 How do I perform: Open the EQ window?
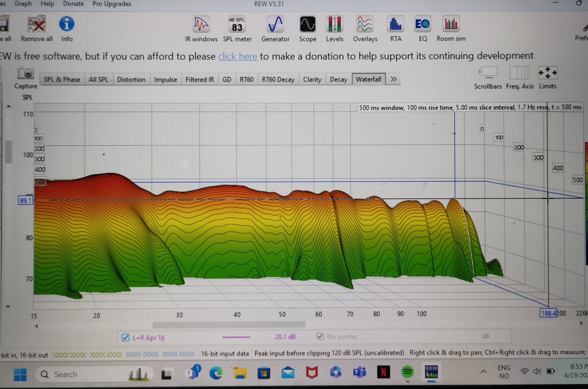point(422,29)
